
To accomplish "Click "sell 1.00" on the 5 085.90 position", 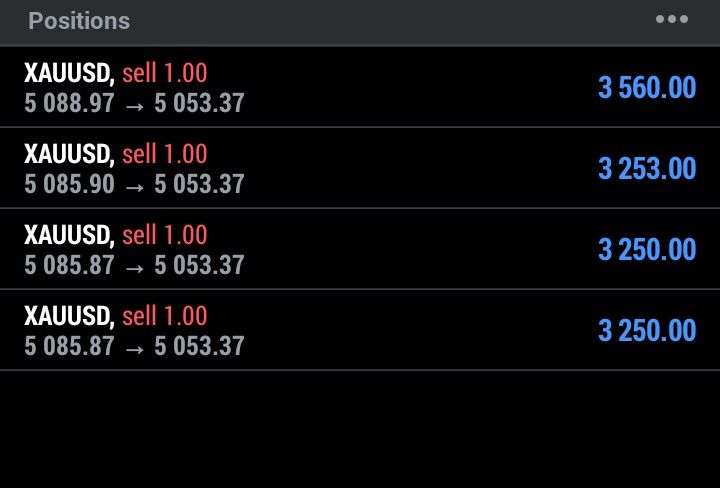I will tap(164, 153).
